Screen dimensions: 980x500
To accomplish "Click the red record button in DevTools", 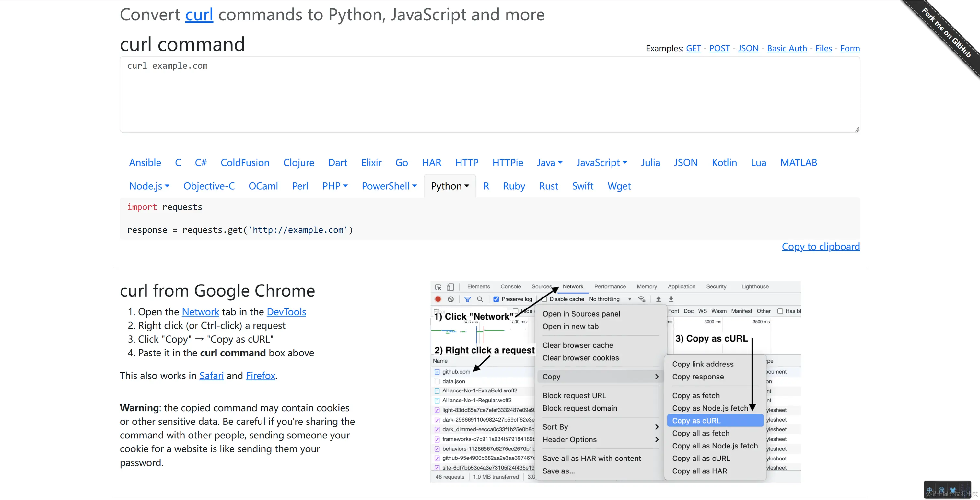I will click(438, 299).
